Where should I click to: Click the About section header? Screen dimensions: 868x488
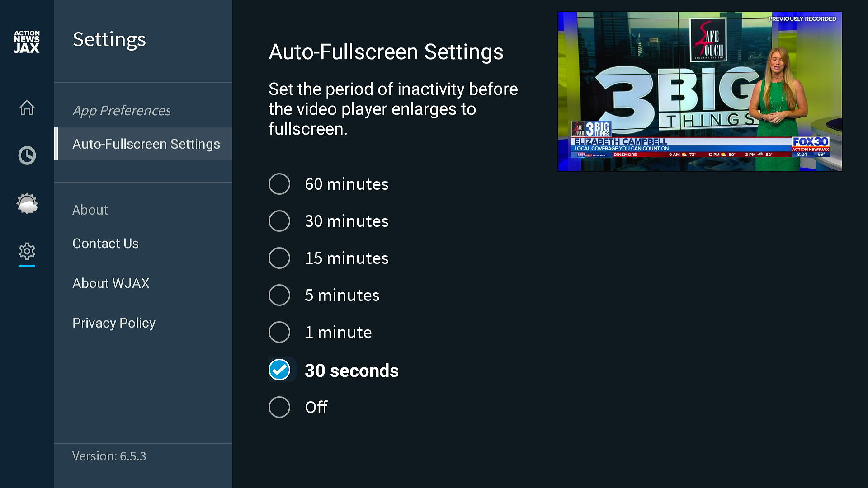[x=90, y=210]
